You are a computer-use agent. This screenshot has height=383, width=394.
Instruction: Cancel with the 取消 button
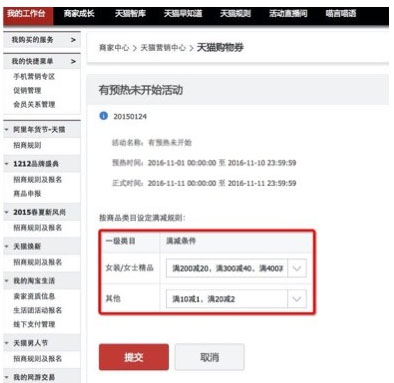pyautogui.click(x=210, y=357)
